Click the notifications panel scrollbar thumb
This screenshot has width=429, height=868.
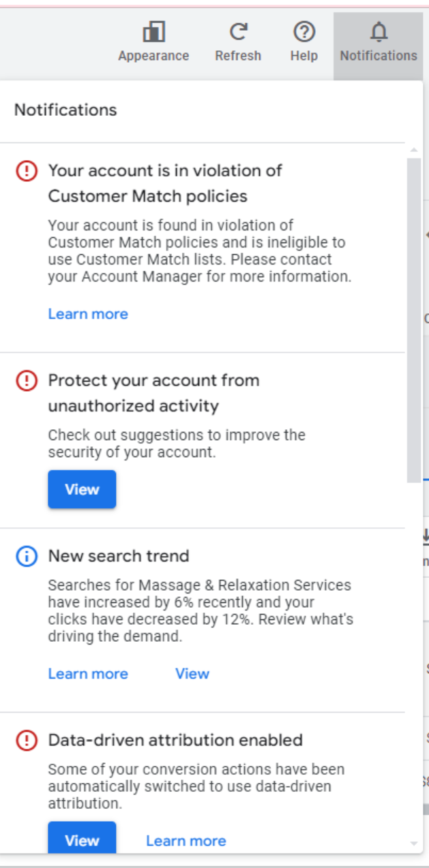tap(413, 320)
